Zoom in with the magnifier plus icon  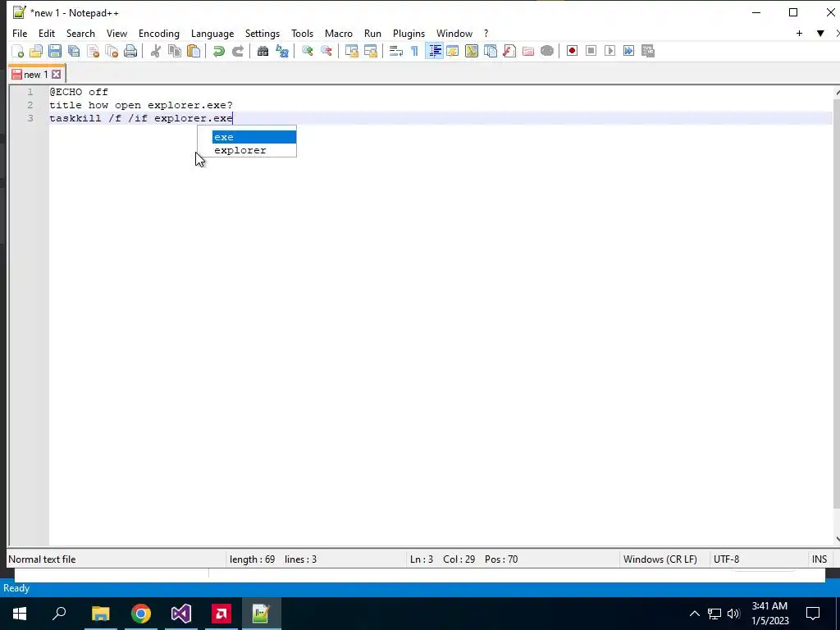(307, 51)
